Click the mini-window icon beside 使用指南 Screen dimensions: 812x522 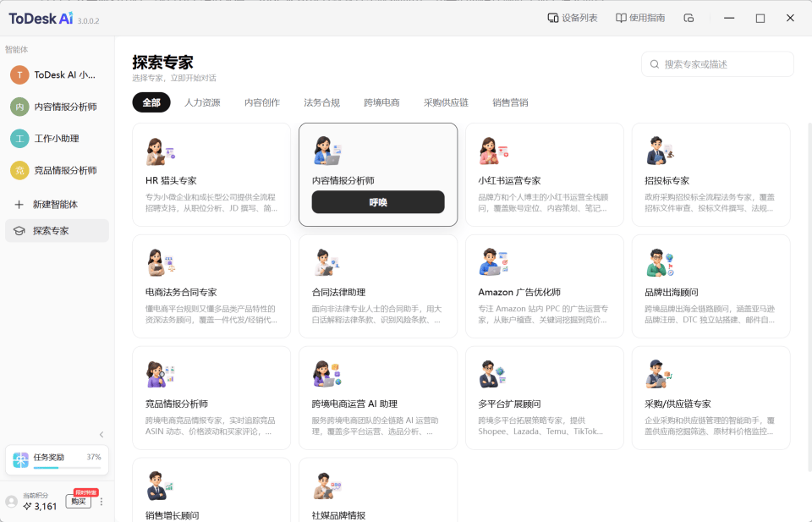click(x=689, y=18)
